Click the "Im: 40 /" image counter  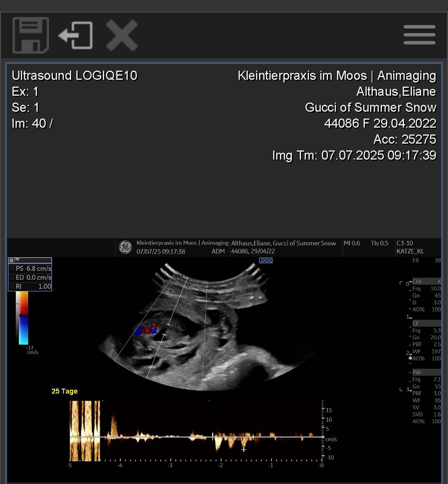[x=32, y=123]
